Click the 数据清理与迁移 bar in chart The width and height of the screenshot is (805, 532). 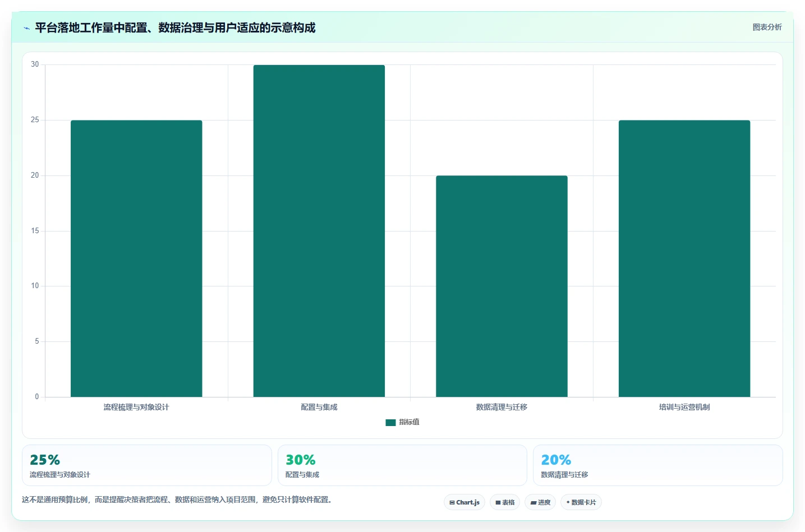pos(502,286)
